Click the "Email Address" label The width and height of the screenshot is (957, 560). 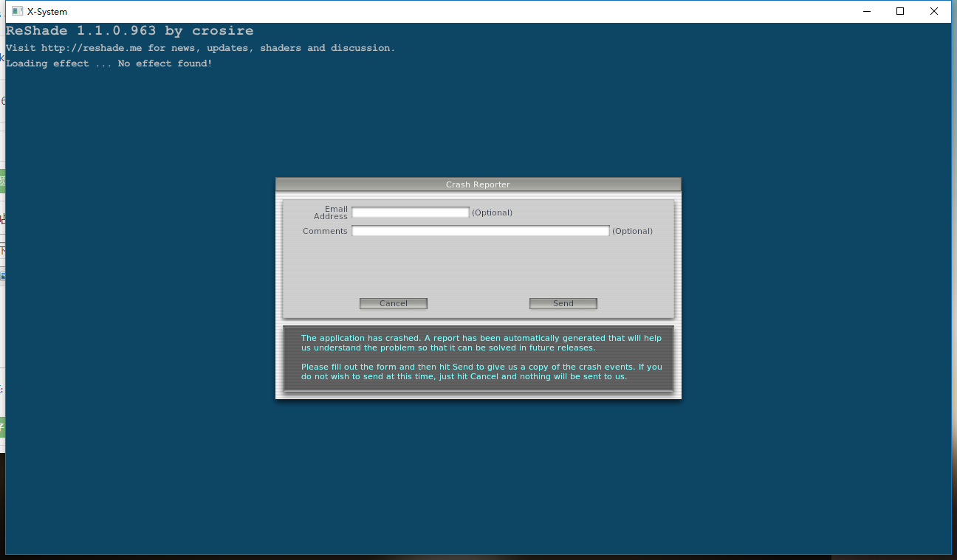330,212
